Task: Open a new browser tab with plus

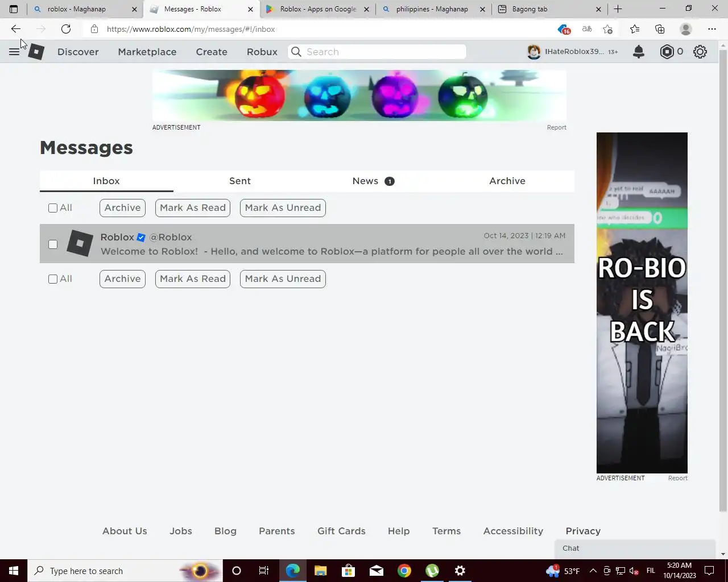Action: tap(618, 9)
